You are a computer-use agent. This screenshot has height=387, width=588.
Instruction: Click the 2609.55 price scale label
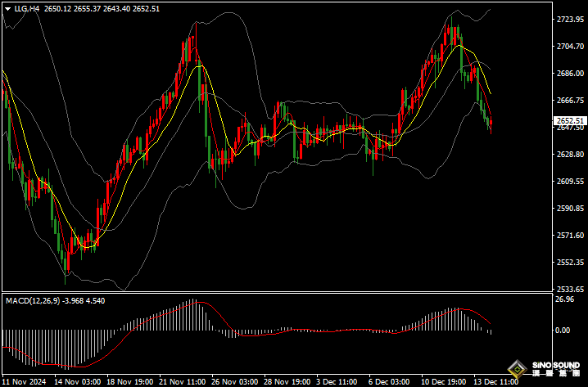click(x=570, y=182)
